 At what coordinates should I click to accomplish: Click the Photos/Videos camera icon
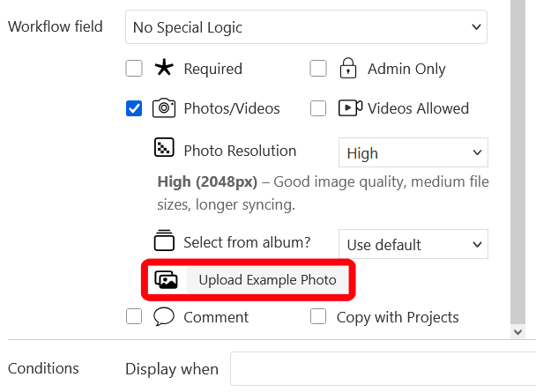[164, 108]
